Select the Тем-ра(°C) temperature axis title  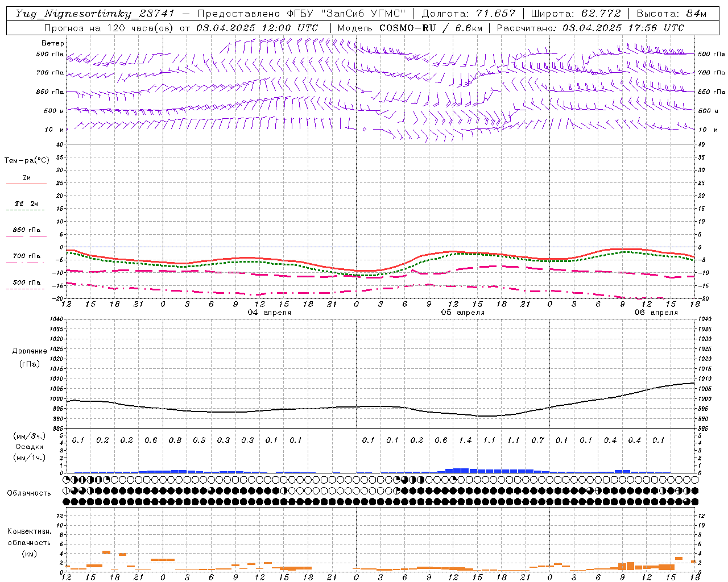tap(27, 161)
